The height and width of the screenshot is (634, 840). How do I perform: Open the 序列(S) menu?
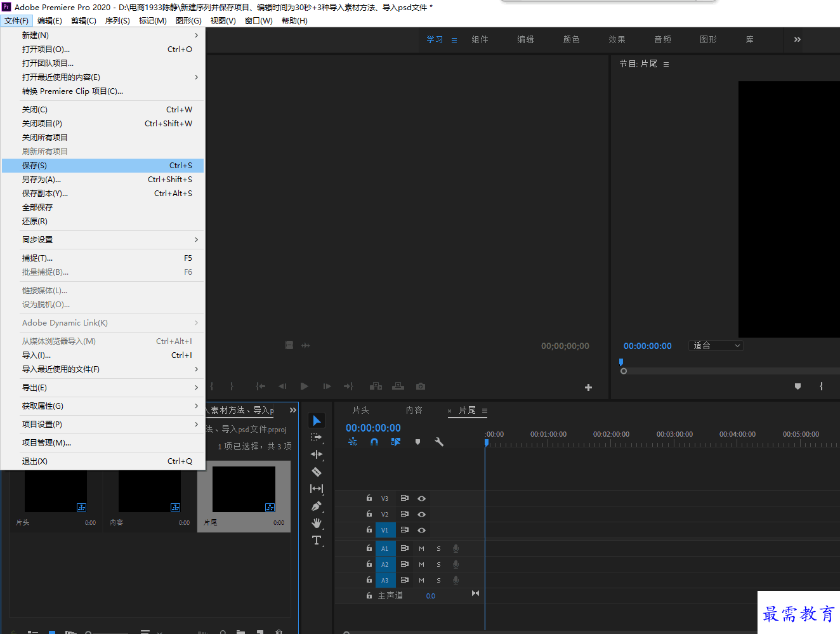pyautogui.click(x=117, y=21)
